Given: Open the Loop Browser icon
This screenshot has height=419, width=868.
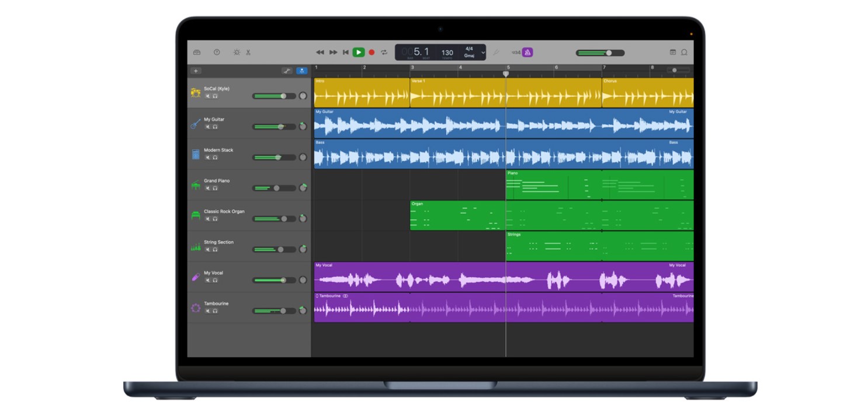Looking at the screenshot, I should [x=684, y=53].
